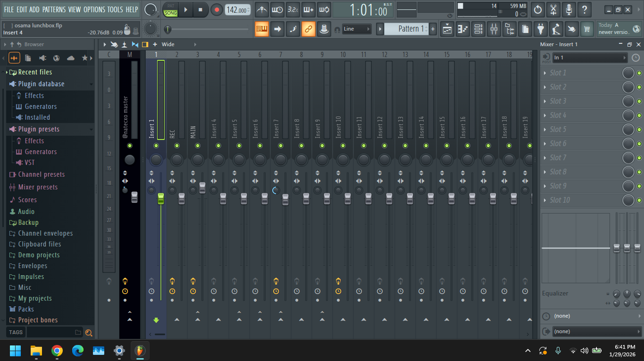This screenshot has width=644, height=361.
Task: Open the TOOLS menu
Action: point(115,9)
